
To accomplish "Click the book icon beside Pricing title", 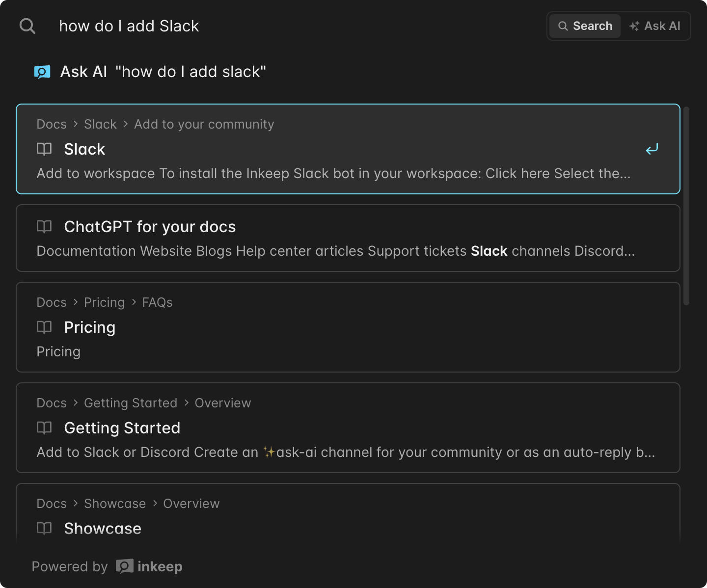I will [x=44, y=327].
